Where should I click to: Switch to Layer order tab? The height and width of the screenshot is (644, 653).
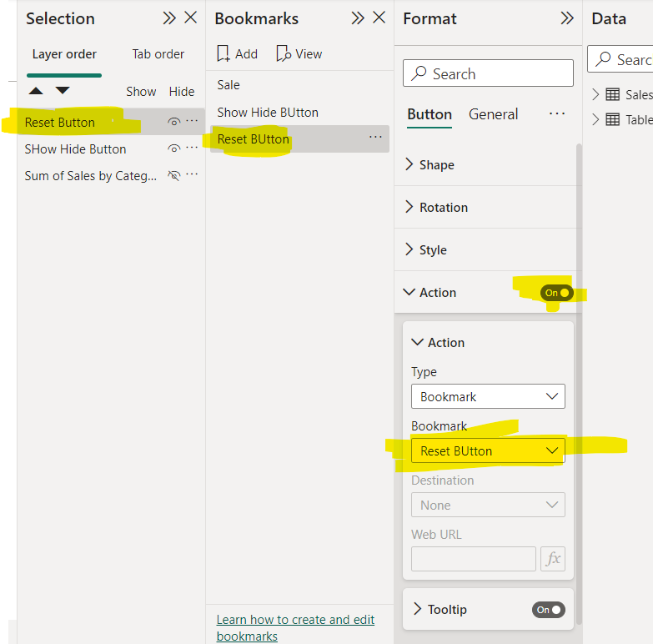(x=64, y=54)
